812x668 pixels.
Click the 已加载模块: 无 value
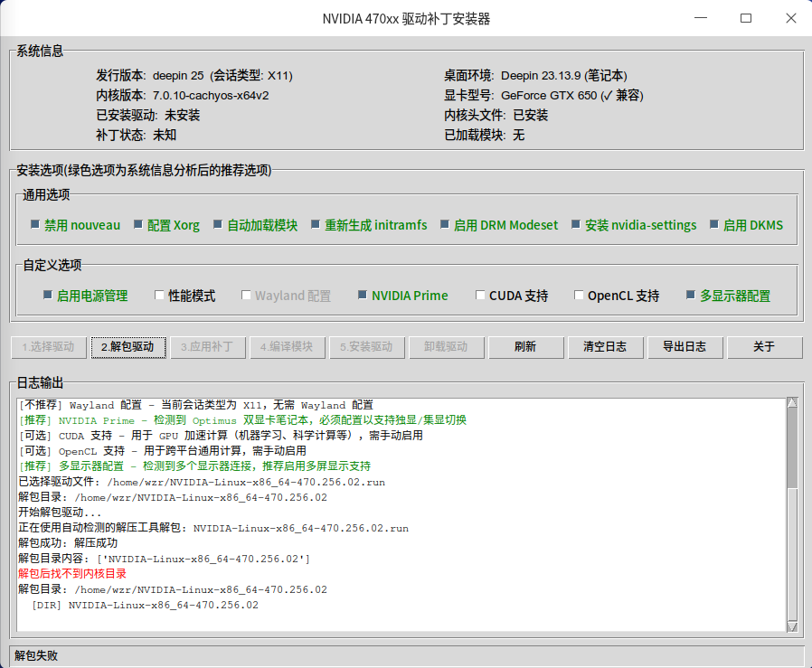pos(518,136)
